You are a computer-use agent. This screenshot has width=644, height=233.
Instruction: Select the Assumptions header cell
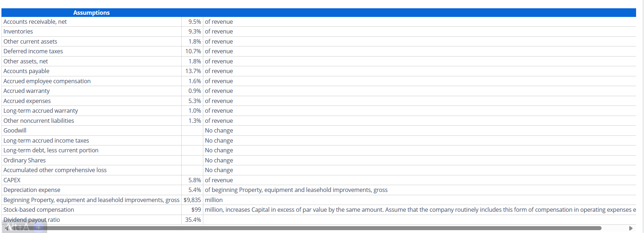91,13
